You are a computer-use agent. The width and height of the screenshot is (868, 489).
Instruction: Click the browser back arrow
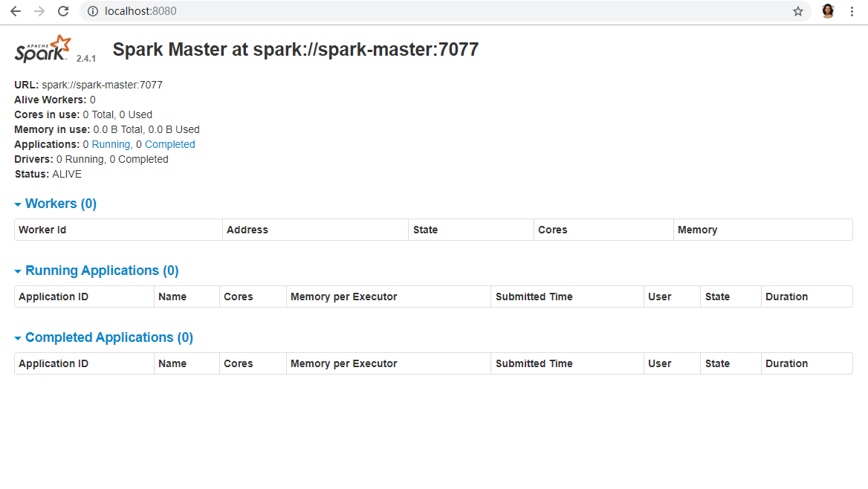pyautogui.click(x=16, y=11)
